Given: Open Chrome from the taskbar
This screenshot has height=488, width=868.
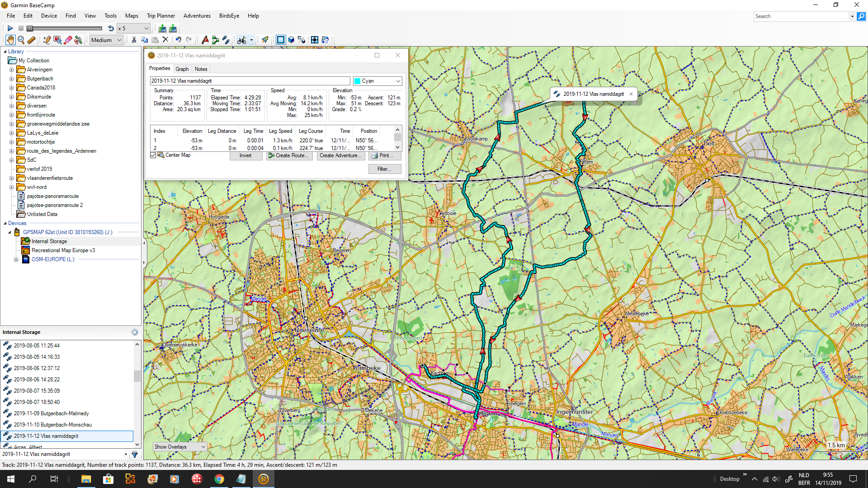Looking at the screenshot, I should pos(219,479).
